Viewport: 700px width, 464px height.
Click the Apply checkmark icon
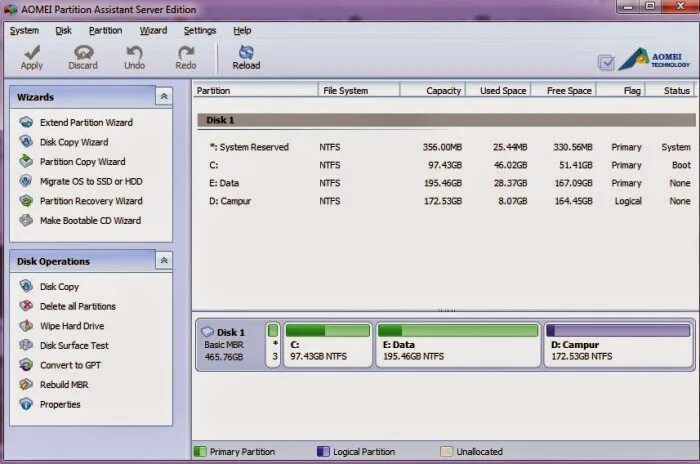[32, 52]
